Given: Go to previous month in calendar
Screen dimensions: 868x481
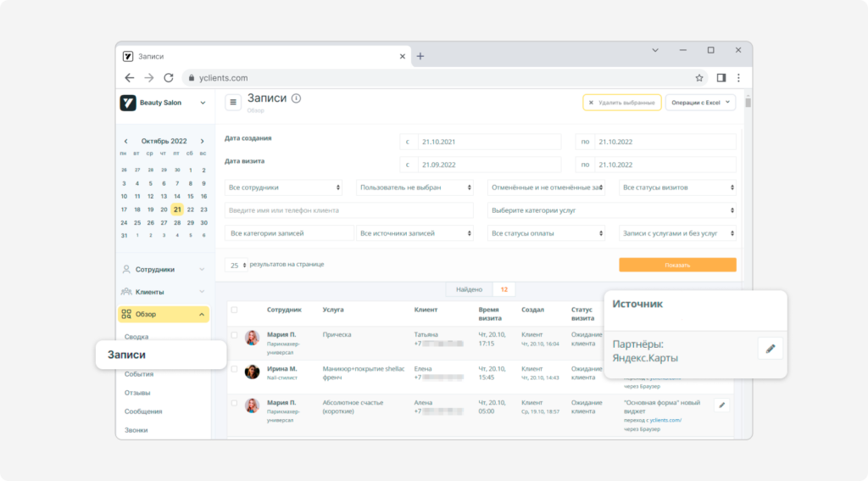Looking at the screenshot, I should point(125,142).
